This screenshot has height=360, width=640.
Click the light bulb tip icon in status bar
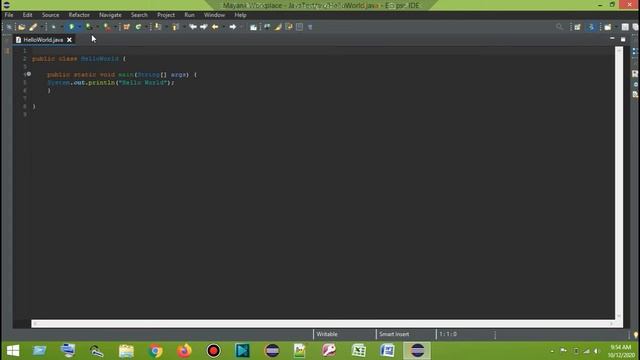point(636,335)
